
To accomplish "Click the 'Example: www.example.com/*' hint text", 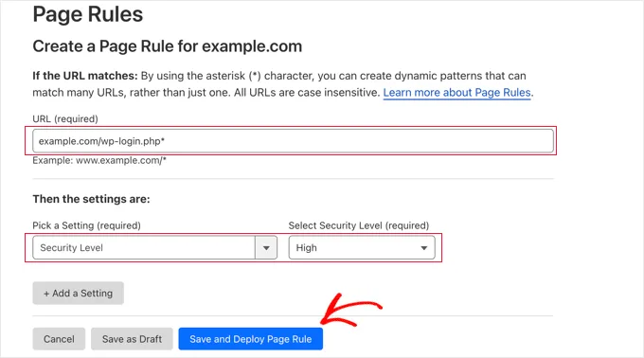I will 99,160.
